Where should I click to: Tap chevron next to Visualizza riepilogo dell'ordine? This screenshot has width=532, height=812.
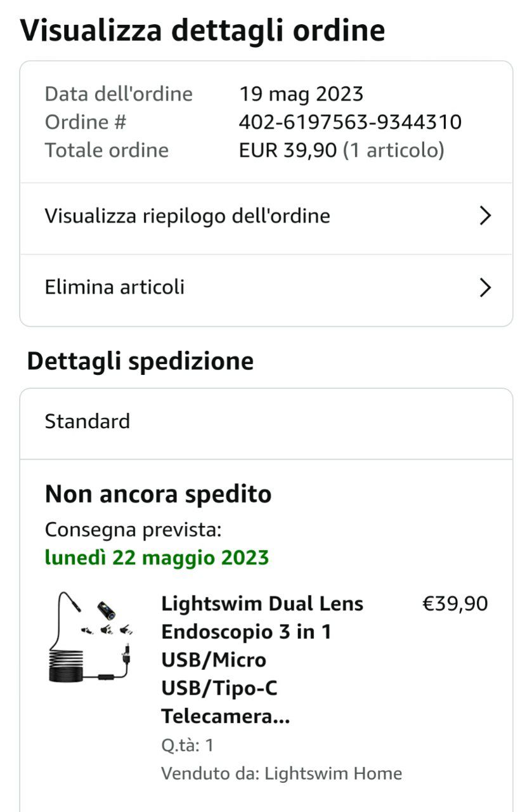(x=485, y=216)
